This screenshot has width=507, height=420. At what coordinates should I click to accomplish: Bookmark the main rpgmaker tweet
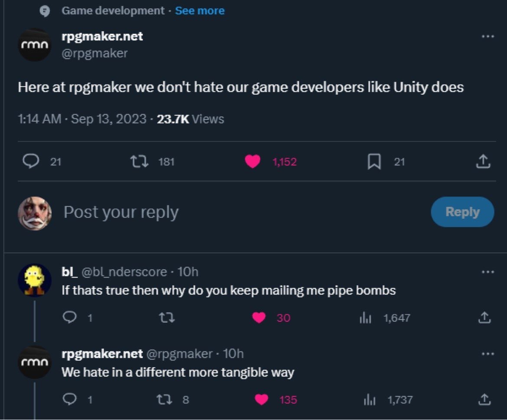(374, 162)
